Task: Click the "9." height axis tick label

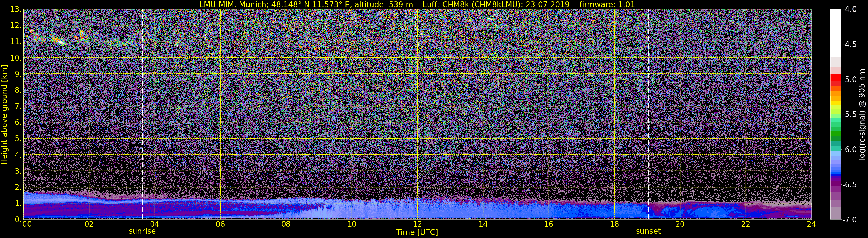Action: (18, 74)
